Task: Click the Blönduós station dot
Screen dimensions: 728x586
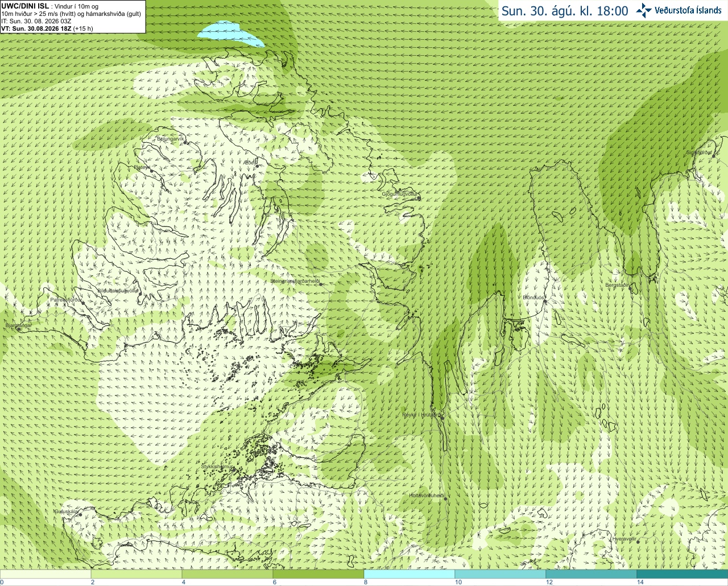Action: tap(545, 302)
